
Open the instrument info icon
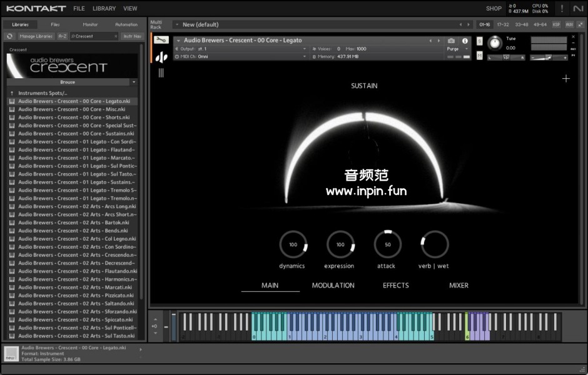(465, 41)
